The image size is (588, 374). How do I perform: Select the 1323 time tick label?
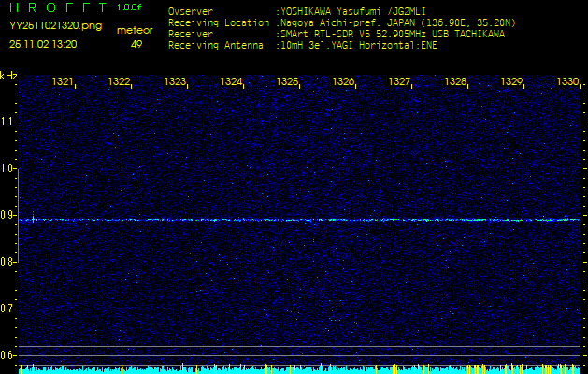(175, 82)
